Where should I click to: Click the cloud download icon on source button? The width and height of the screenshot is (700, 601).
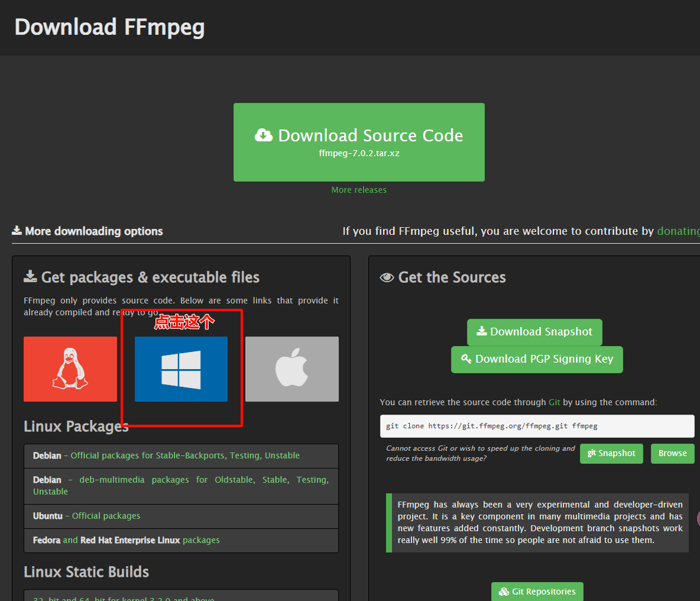(x=264, y=135)
